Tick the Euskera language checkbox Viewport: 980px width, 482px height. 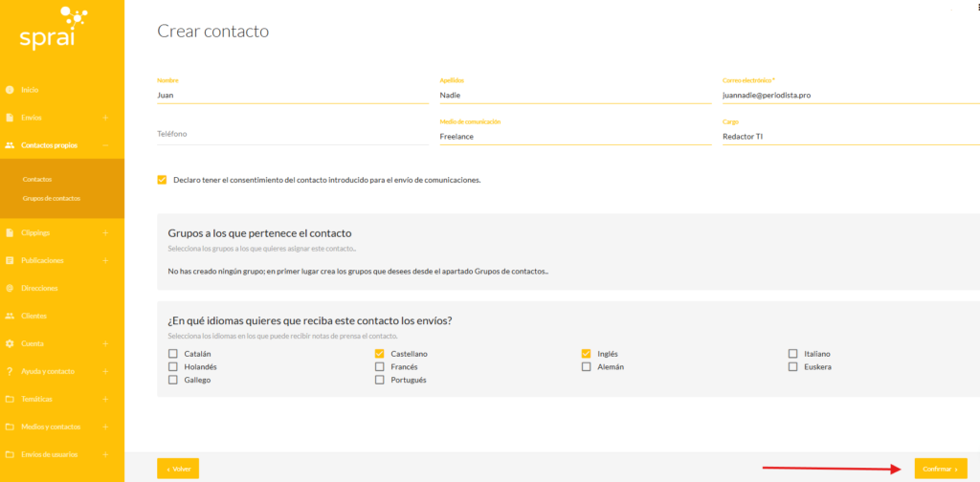[x=792, y=366]
